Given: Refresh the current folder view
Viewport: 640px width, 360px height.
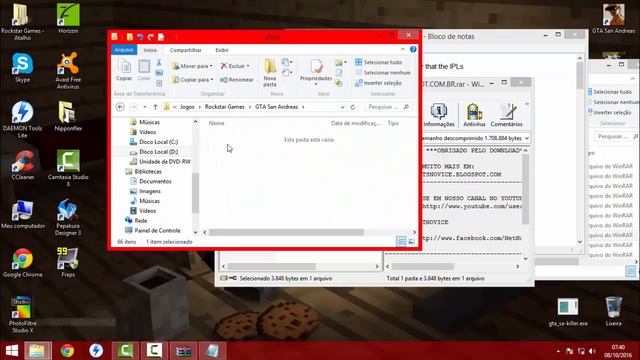Looking at the screenshot, I should [353, 107].
